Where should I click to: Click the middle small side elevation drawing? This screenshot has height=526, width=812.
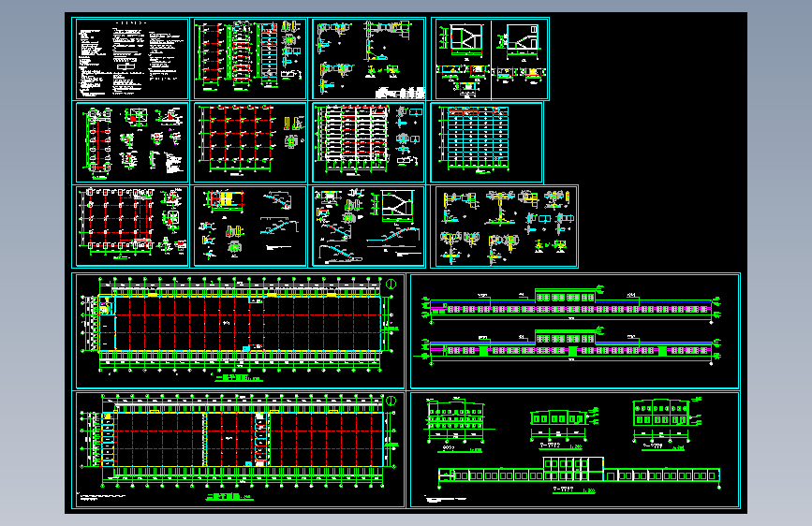(x=564, y=427)
